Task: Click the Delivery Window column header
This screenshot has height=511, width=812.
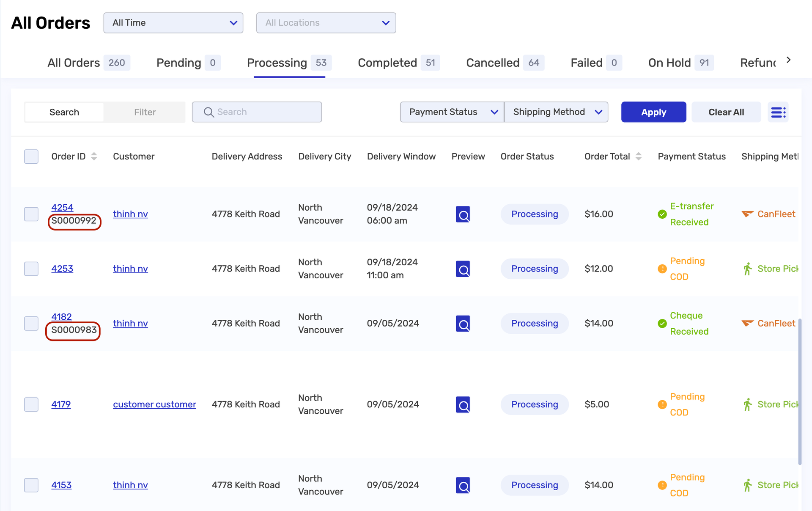Action: click(x=401, y=157)
